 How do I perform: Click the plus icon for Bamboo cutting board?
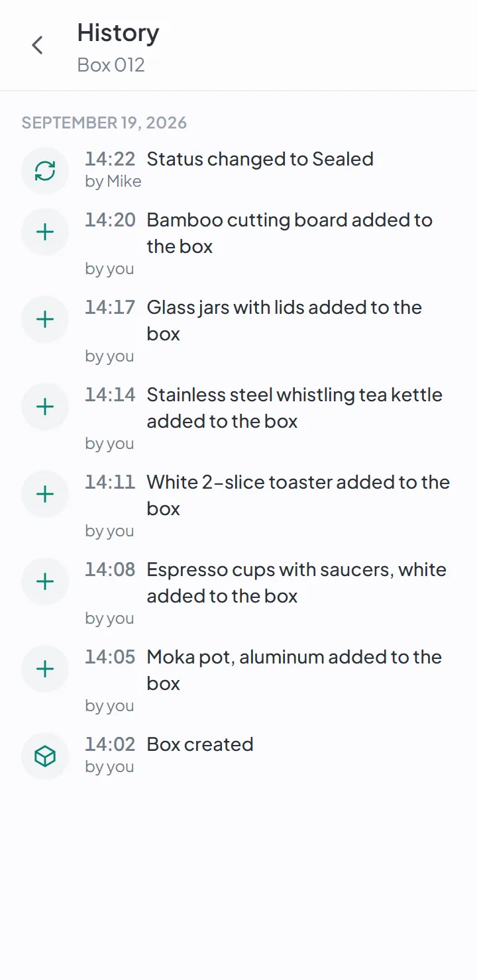45,232
